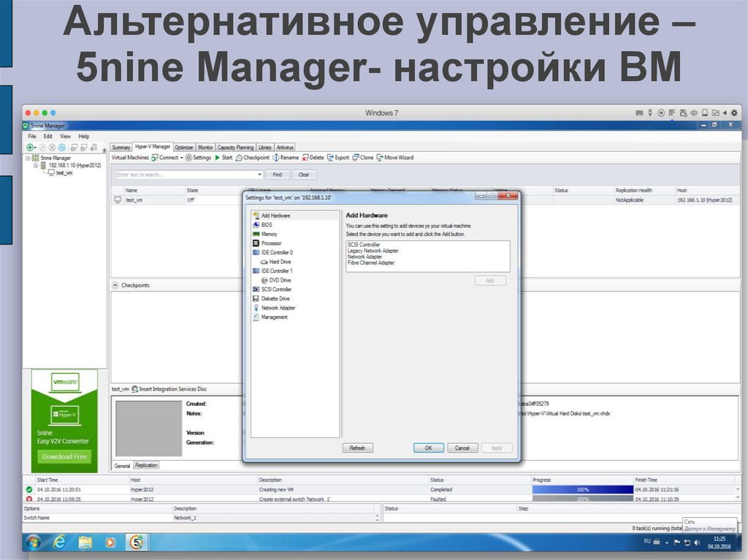Viewport: 748px width, 560px height.
Task: Click green add (plus) toolbar icon
Action: [30, 147]
